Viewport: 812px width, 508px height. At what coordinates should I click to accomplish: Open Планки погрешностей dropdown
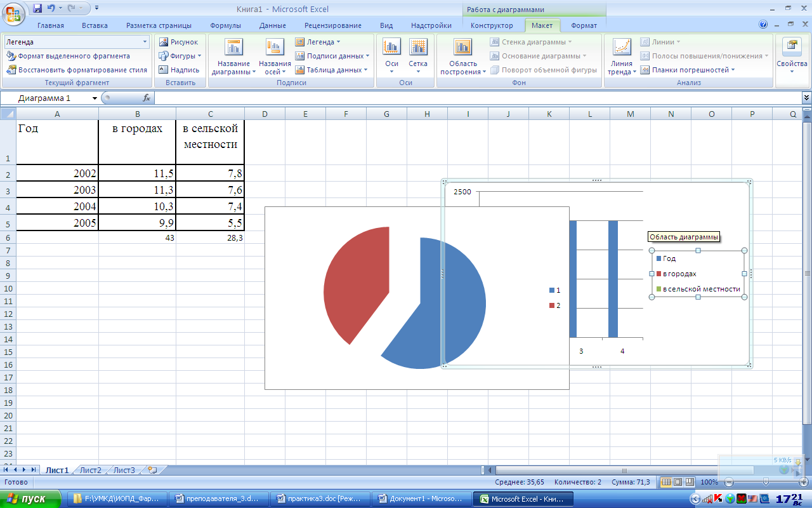tap(688, 70)
